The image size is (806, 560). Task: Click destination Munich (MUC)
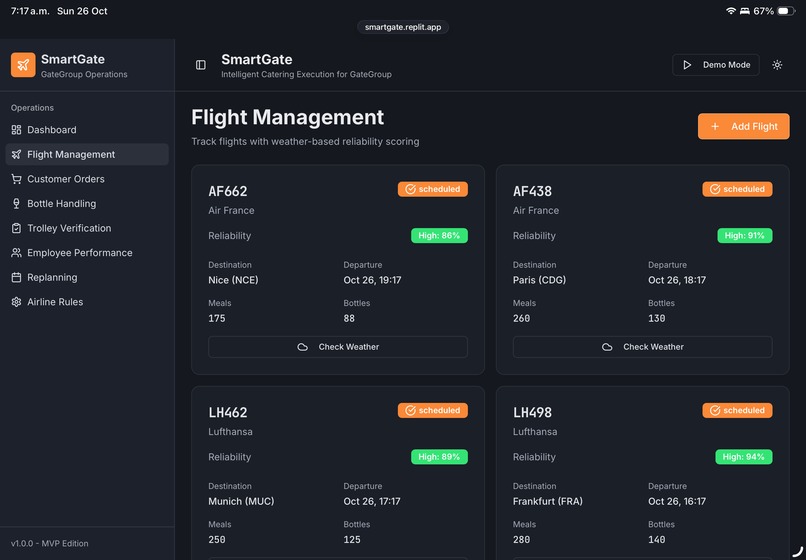241,501
